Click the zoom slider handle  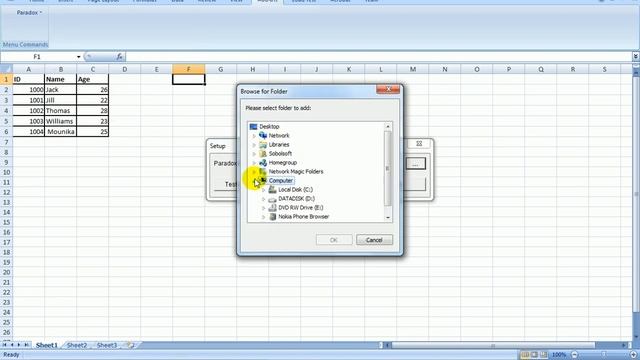click(604, 355)
